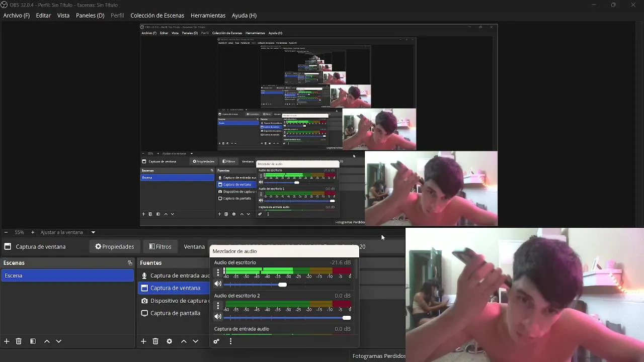Move the selected source up in Fuentes
Viewport: 644px width, 362px height.
point(184,341)
